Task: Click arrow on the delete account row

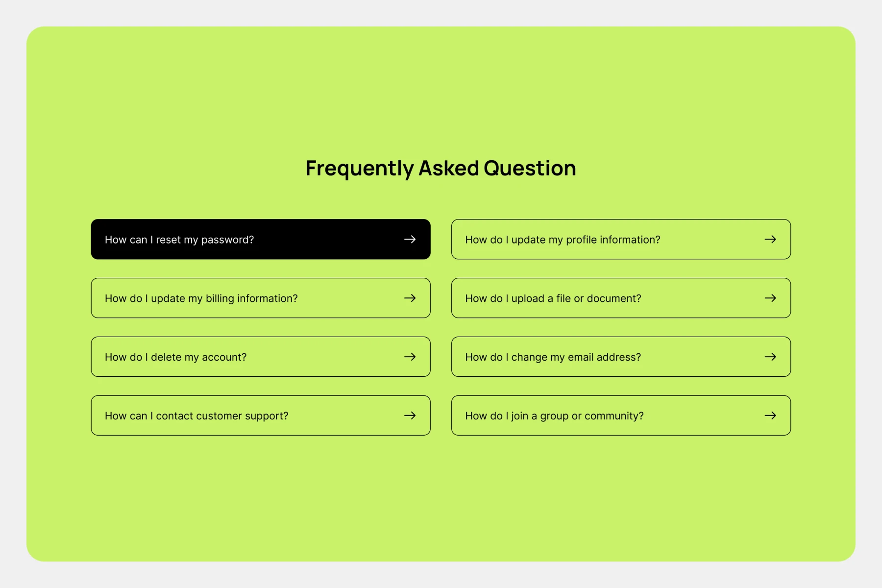Action: (x=410, y=357)
